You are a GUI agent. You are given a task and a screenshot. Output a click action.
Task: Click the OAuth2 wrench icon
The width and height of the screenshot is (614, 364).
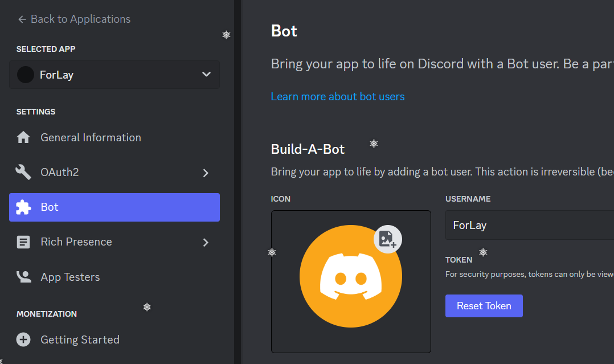[x=23, y=172]
